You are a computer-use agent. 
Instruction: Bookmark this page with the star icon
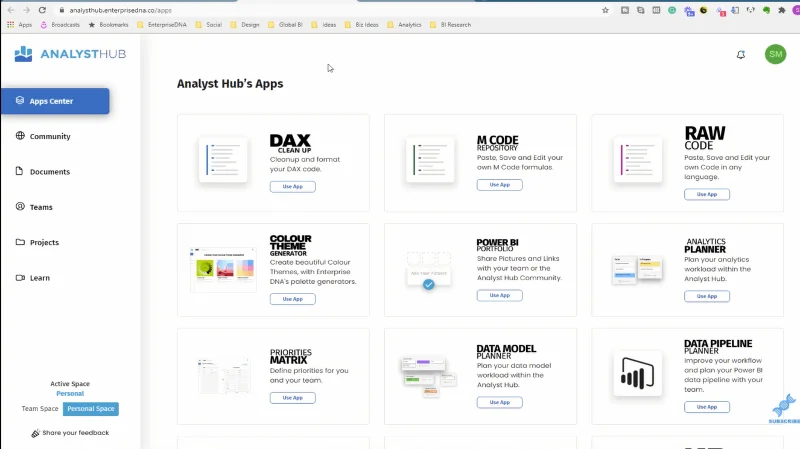[x=605, y=10]
